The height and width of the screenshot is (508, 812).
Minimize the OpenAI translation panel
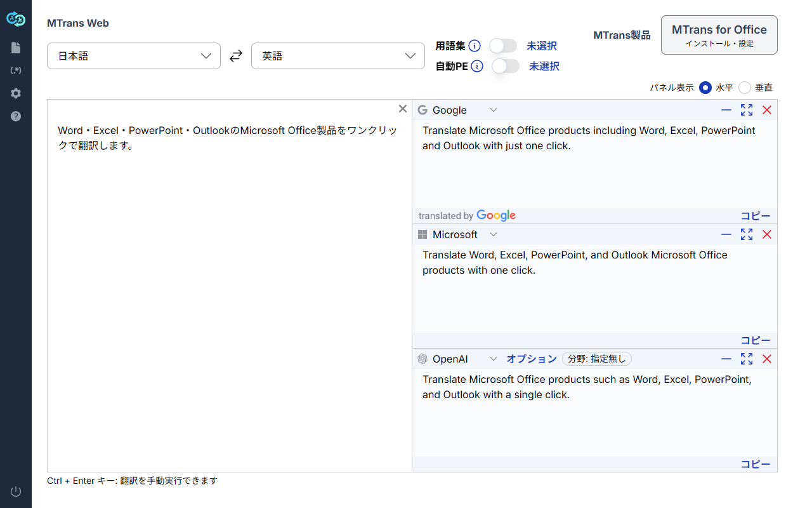726,359
